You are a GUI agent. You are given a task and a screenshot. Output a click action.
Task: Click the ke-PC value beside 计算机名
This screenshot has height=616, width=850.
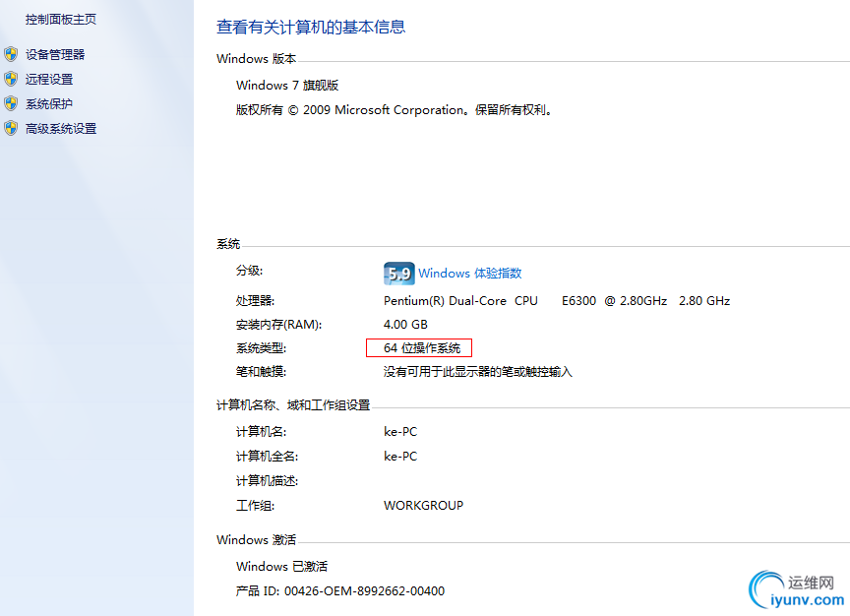pos(400,432)
